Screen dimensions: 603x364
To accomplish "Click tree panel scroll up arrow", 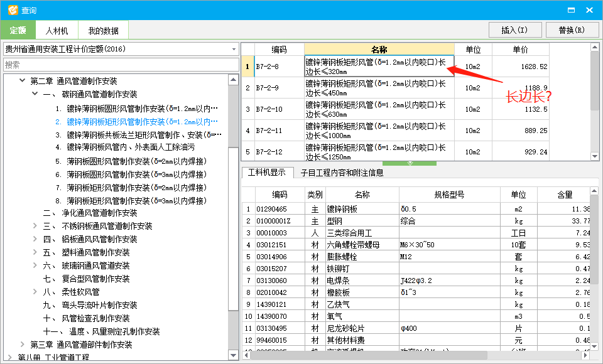I will [233, 80].
